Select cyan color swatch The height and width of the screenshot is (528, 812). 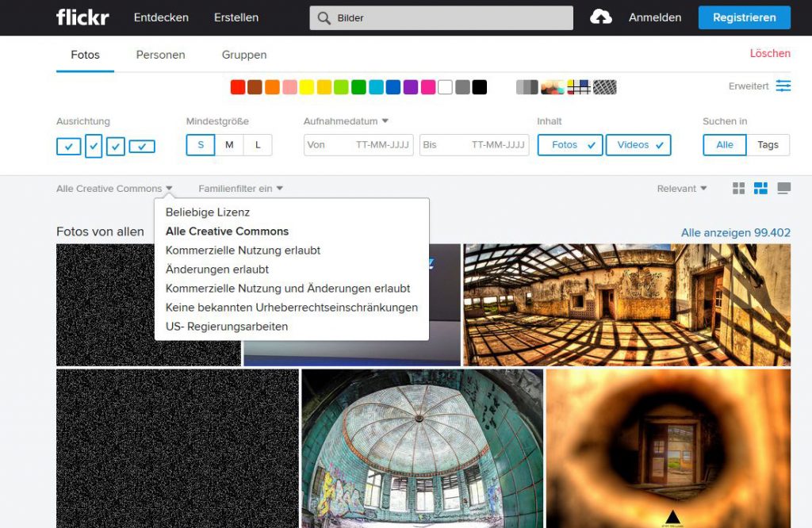tap(376, 87)
